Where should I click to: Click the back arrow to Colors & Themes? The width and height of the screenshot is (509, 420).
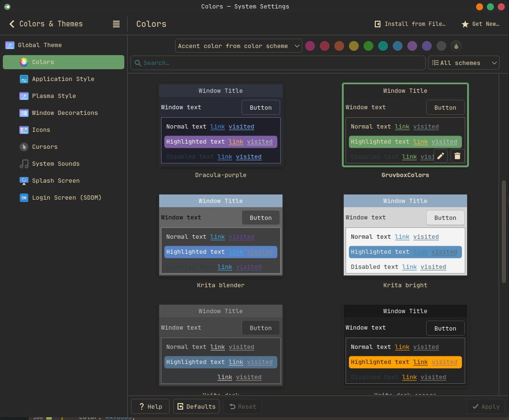point(12,24)
